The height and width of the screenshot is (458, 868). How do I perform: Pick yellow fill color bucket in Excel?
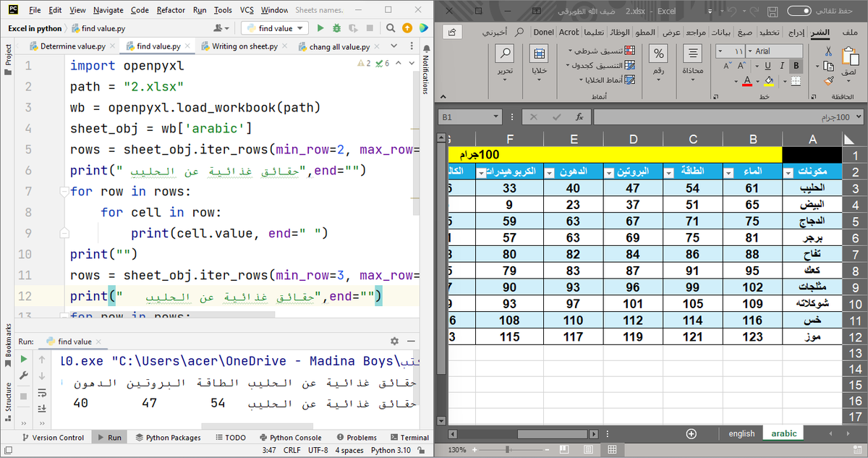click(768, 80)
